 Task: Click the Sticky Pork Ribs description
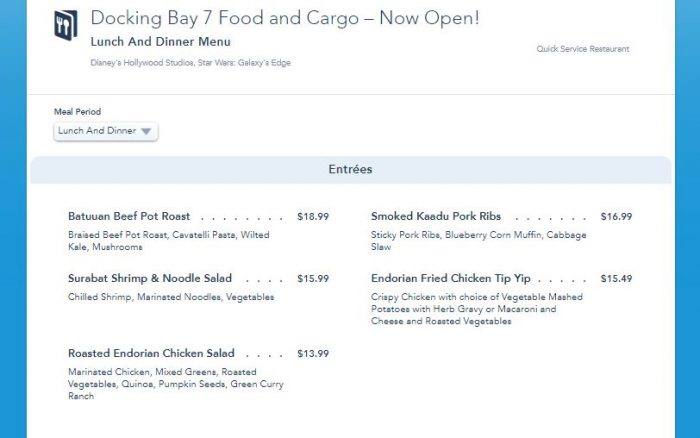(479, 241)
